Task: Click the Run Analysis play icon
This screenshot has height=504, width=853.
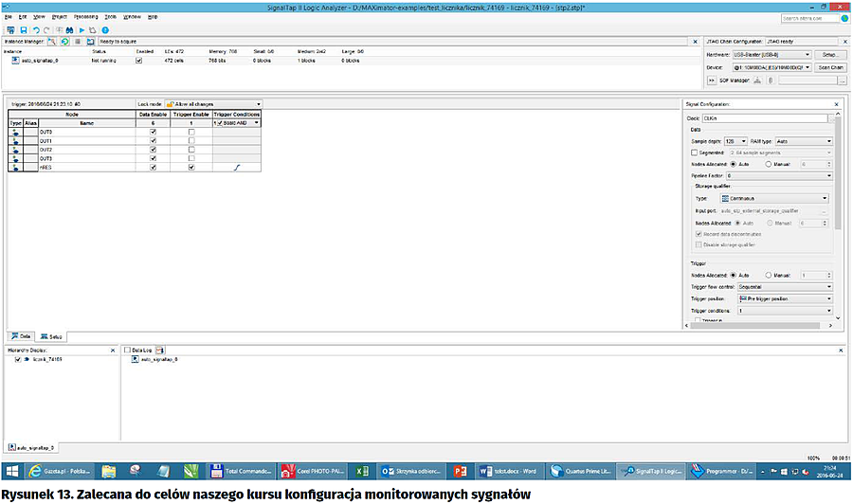Action: pos(82,30)
